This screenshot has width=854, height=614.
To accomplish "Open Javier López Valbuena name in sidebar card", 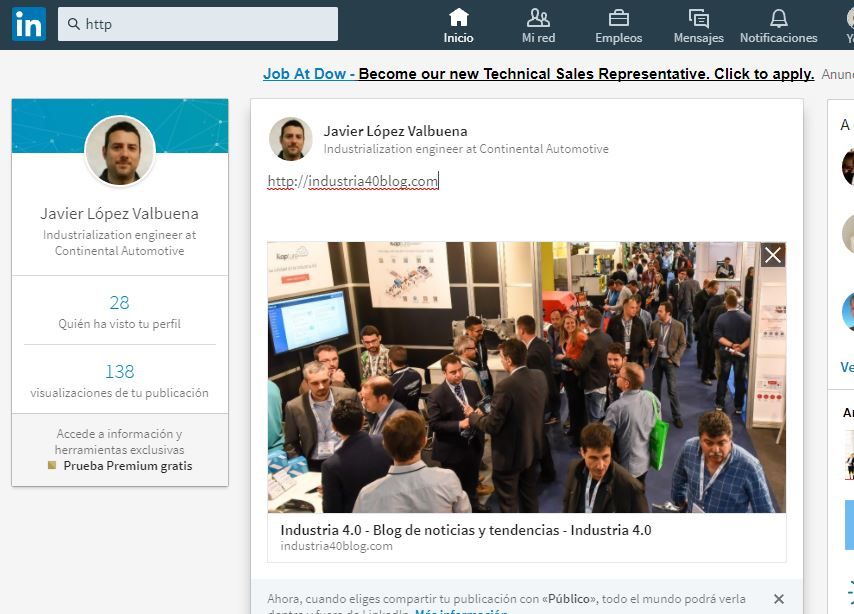I will pos(119,214).
